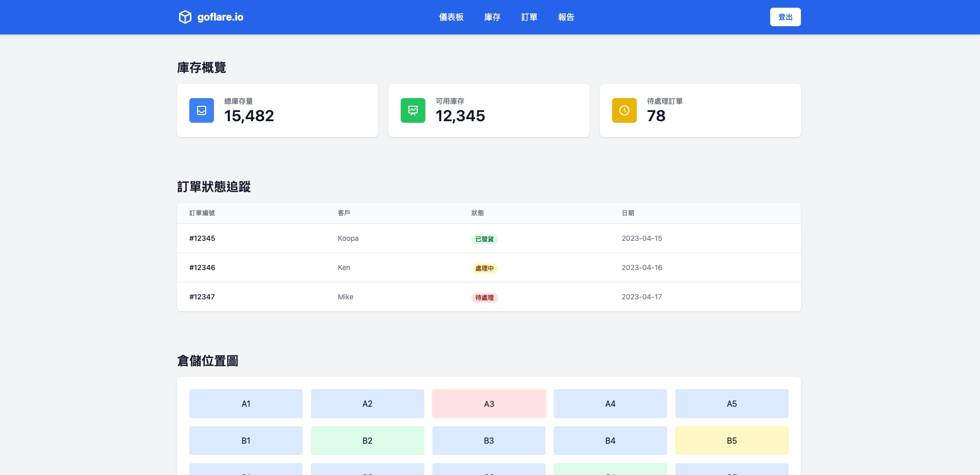Click the goflare.io brand name link

[x=220, y=17]
